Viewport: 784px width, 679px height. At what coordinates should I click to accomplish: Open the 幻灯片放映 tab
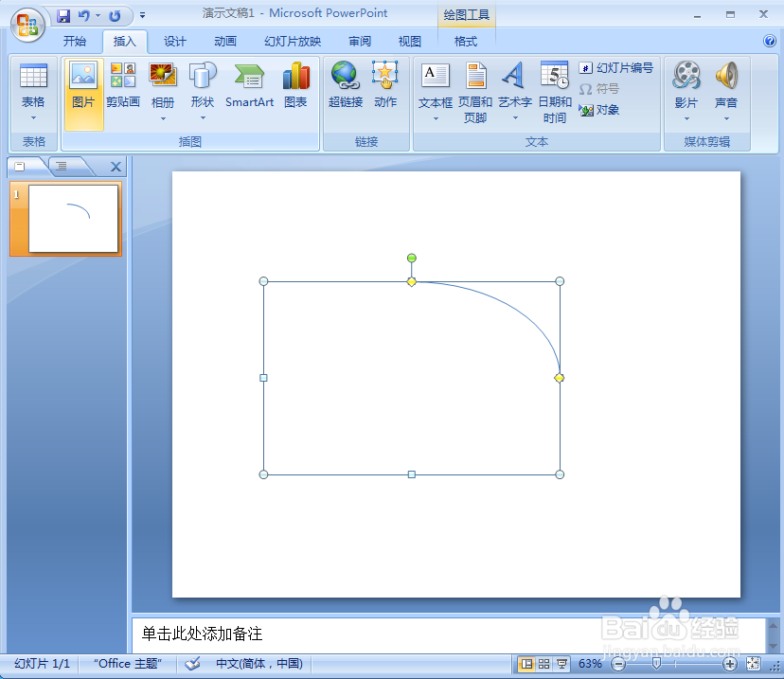(x=293, y=42)
